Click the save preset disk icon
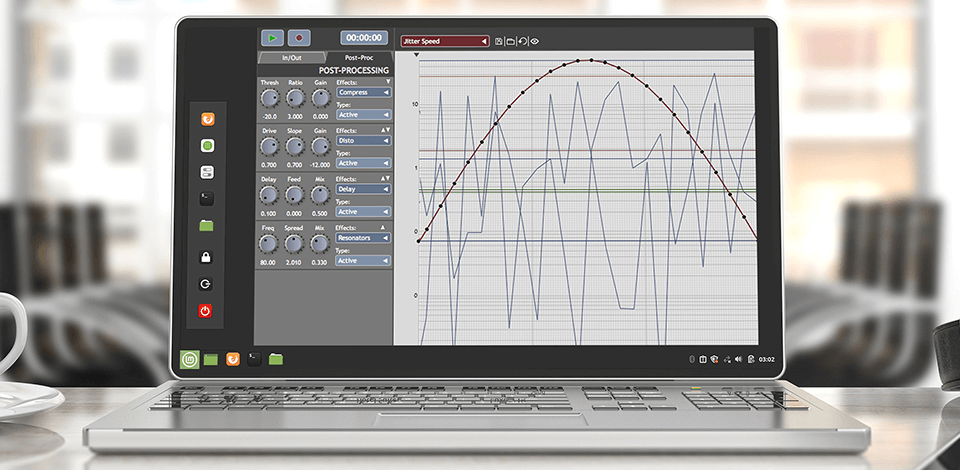Image resolution: width=960 pixels, height=470 pixels. click(x=499, y=42)
